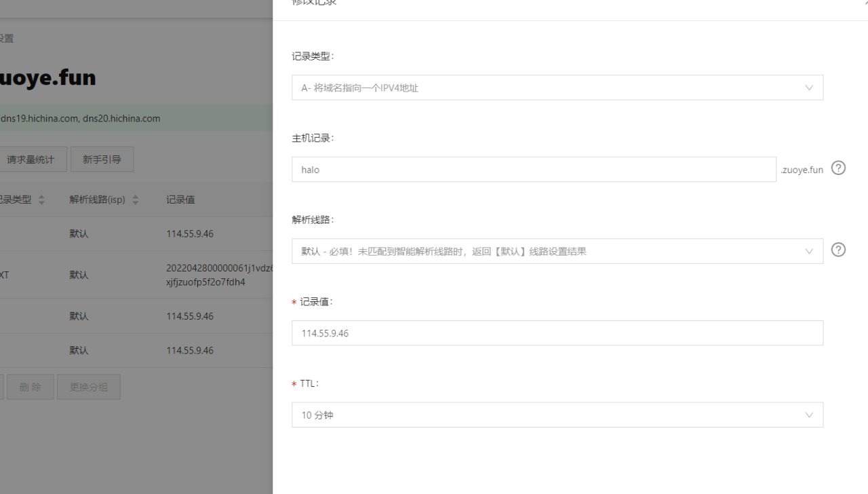Open the 记录类型 dropdown showing A record
Screen dimensions: 868x494
pyautogui.click(x=557, y=88)
